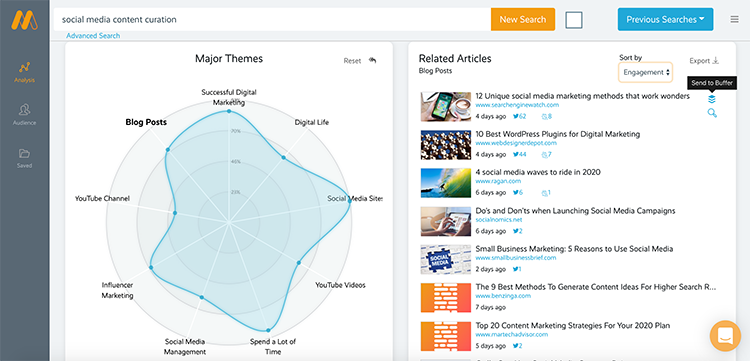Click the magnifier icon under Buffer icon

pos(712,113)
